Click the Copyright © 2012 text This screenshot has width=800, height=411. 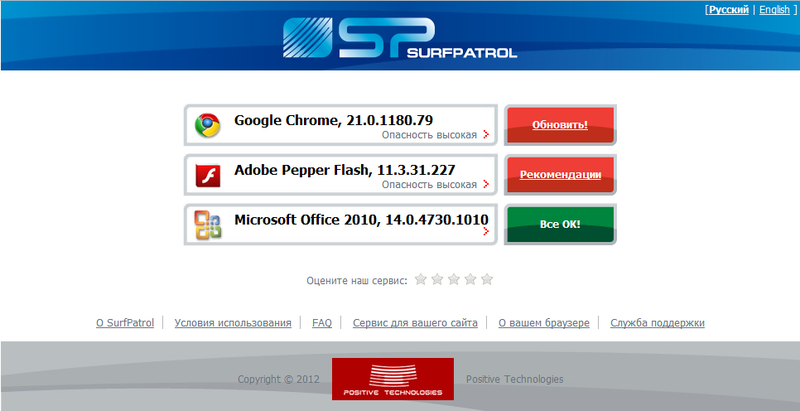[x=279, y=379]
